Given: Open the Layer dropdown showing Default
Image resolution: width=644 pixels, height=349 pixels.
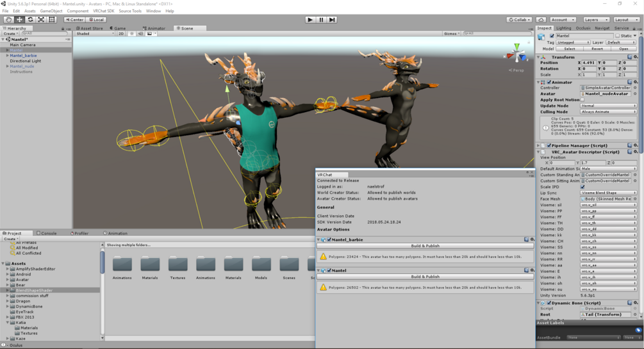Looking at the screenshot, I should tap(620, 42).
